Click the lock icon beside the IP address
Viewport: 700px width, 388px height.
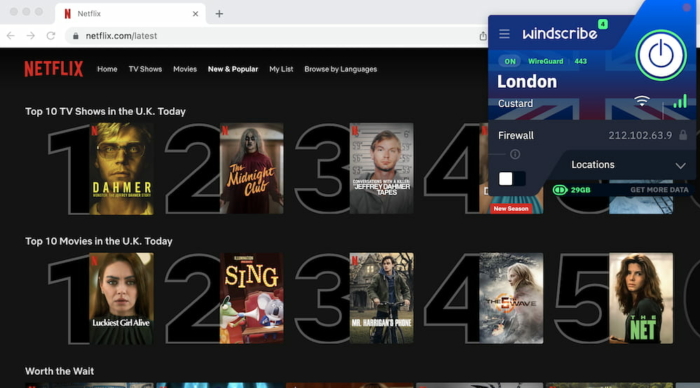(683, 135)
